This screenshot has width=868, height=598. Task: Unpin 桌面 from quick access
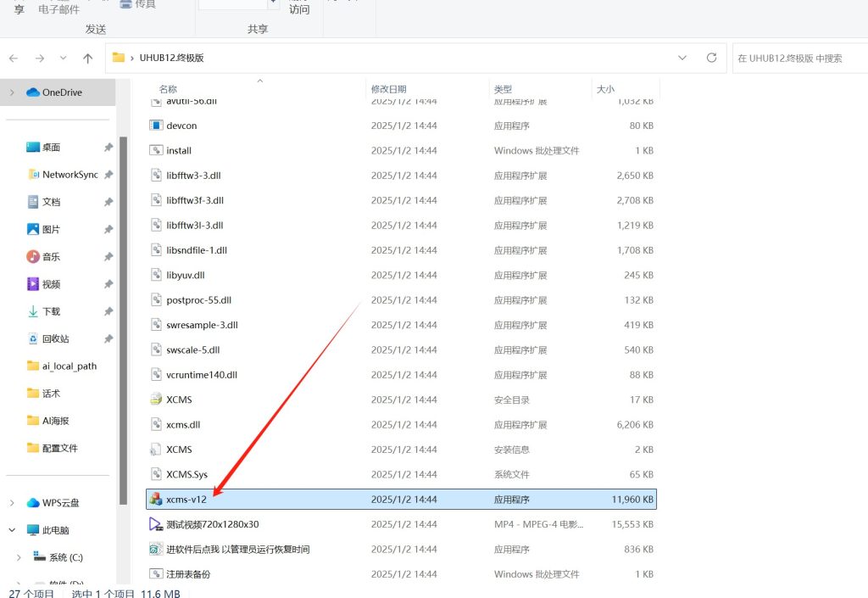click(108, 147)
